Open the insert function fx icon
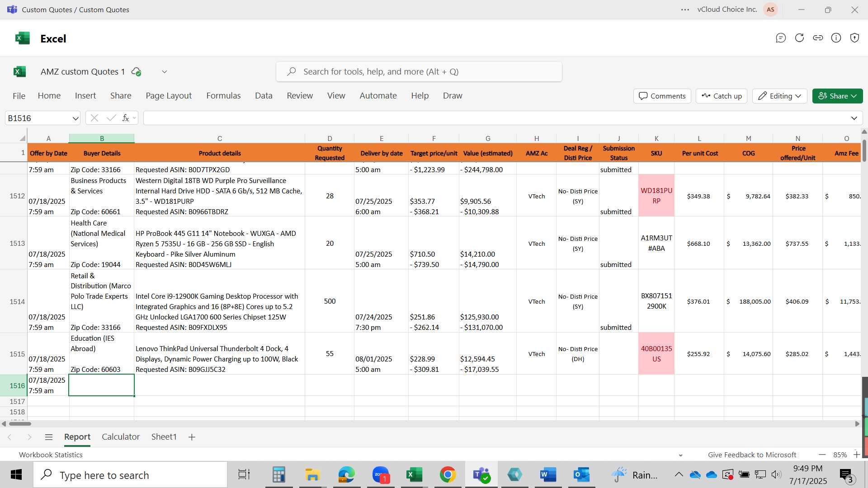The image size is (868, 488). 126,118
